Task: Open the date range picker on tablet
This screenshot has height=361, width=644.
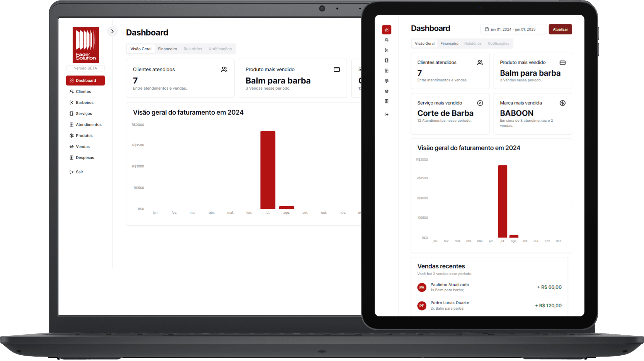Action: pyautogui.click(x=513, y=29)
